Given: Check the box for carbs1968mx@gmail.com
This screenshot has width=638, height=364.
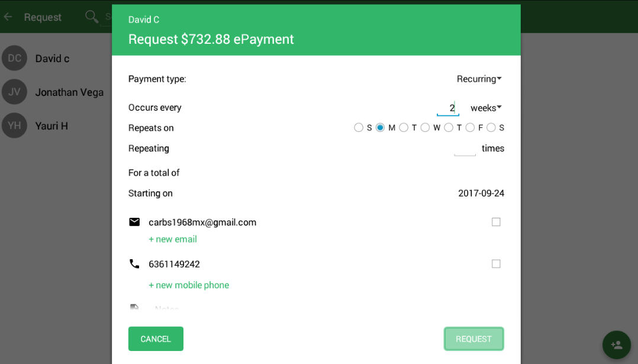Looking at the screenshot, I should coord(496,222).
